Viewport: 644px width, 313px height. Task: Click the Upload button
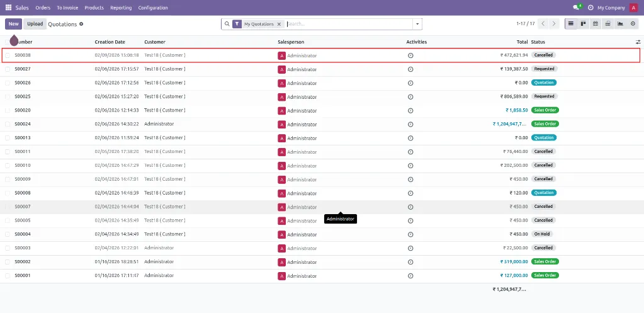[x=35, y=24]
